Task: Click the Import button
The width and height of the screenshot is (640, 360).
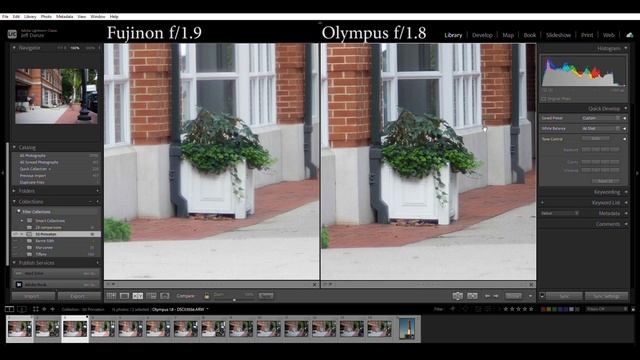Action: (33, 296)
